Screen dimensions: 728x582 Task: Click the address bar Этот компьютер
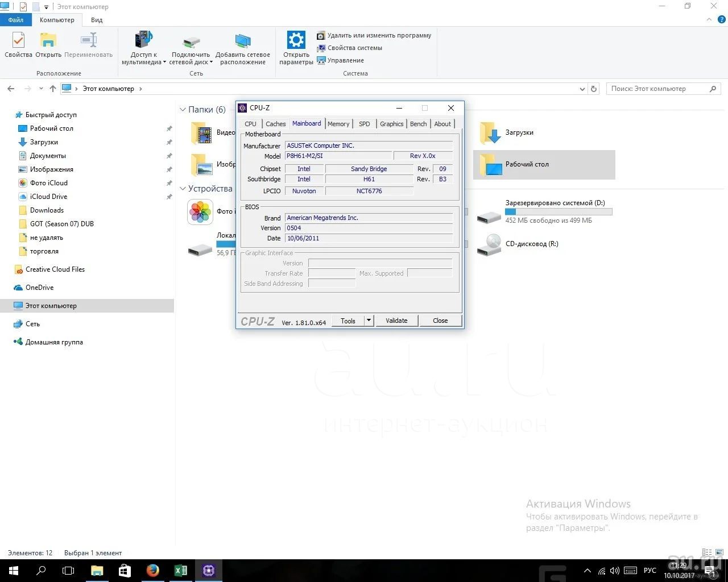click(109, 89)
